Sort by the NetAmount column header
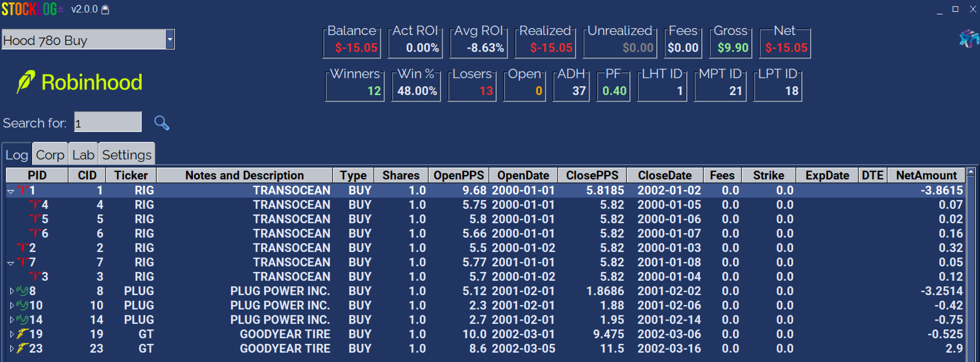 click(926, 175)
